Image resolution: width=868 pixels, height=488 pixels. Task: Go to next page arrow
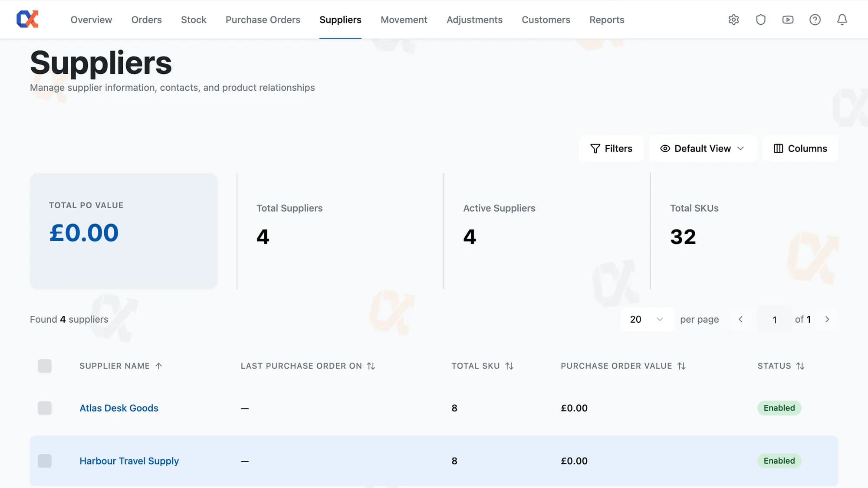pyautogui.click(x=827, y=319)
